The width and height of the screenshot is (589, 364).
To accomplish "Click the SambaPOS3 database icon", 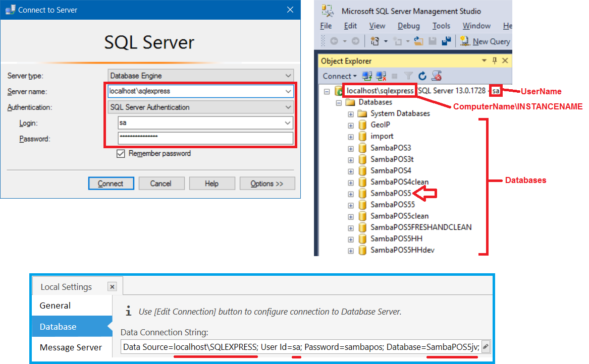I will tap(362, 148).
